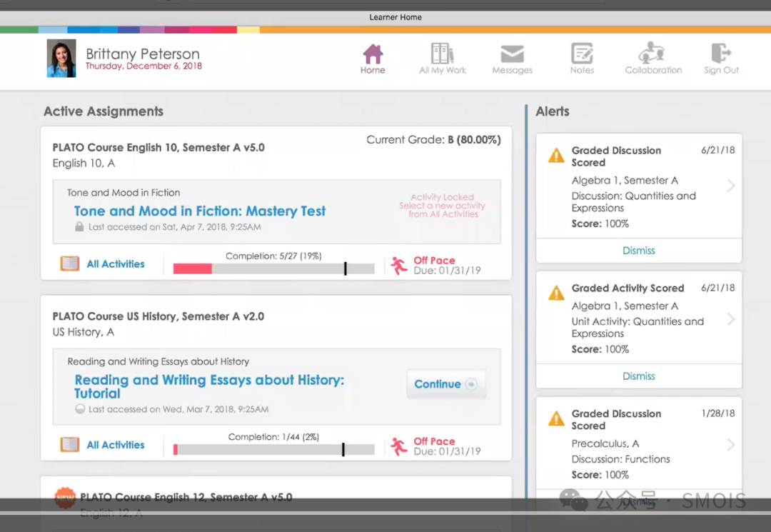Open Reading and Writing Essays about History tutorial
Viewport: 771px width, 532px height.
point(209,386)
